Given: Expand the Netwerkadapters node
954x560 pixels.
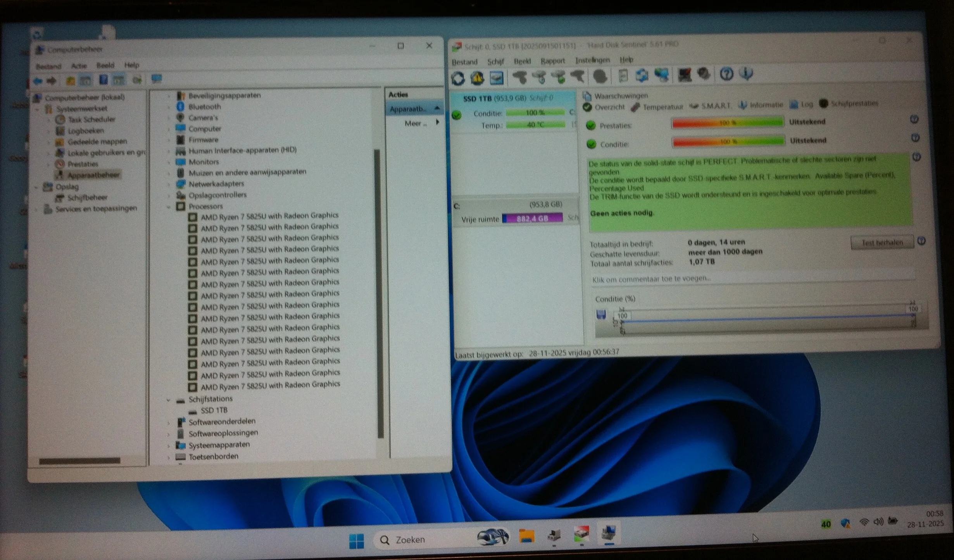Looking at the screenshot, I should [169, 184].
